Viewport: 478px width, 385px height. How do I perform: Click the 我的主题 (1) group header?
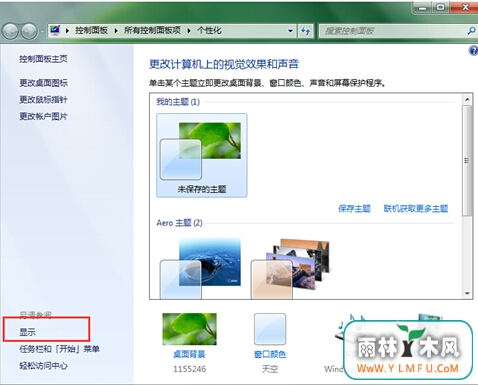(178, 102)
